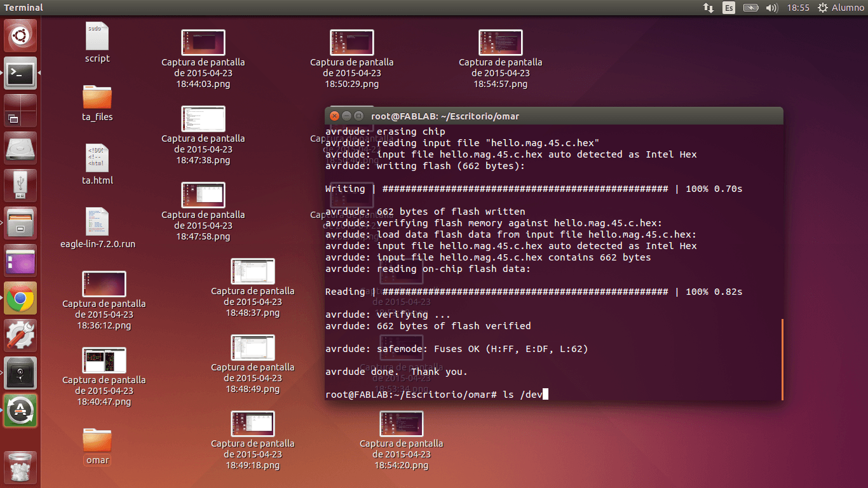Open the battery status indicator
The image size is (868, 488).
pos(751,8)
